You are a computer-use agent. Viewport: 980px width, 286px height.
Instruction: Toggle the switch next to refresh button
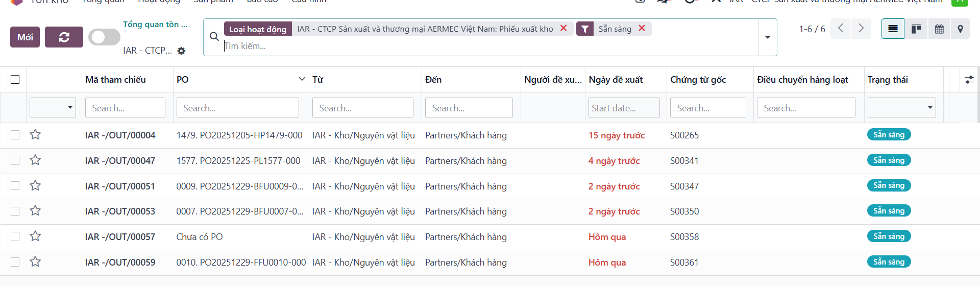pos(104,37)
